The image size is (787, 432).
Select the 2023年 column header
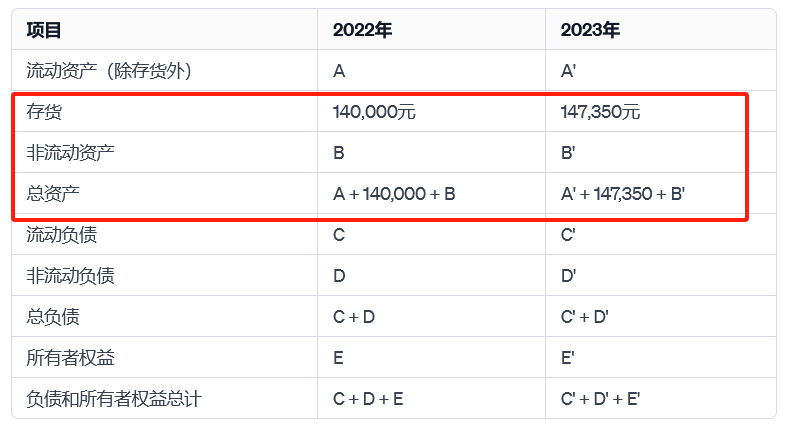(x=590, y=30)
